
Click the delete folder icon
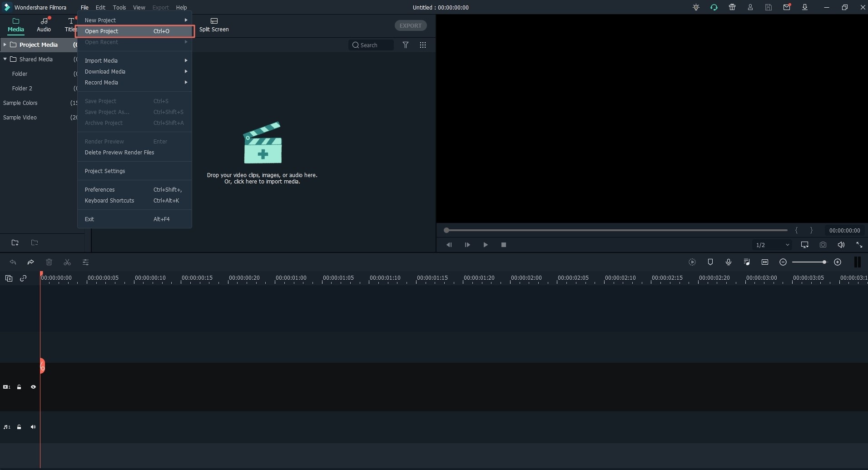35,242
